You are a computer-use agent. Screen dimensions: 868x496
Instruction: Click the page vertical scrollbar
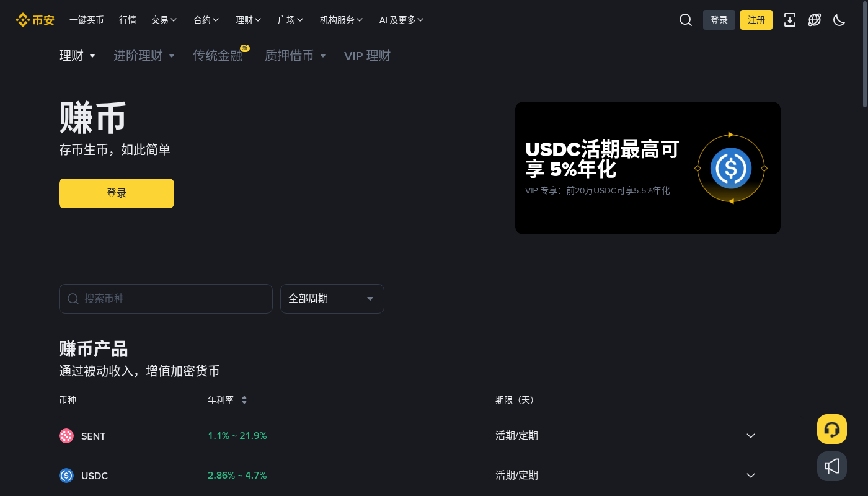click(x=865, y=56)
